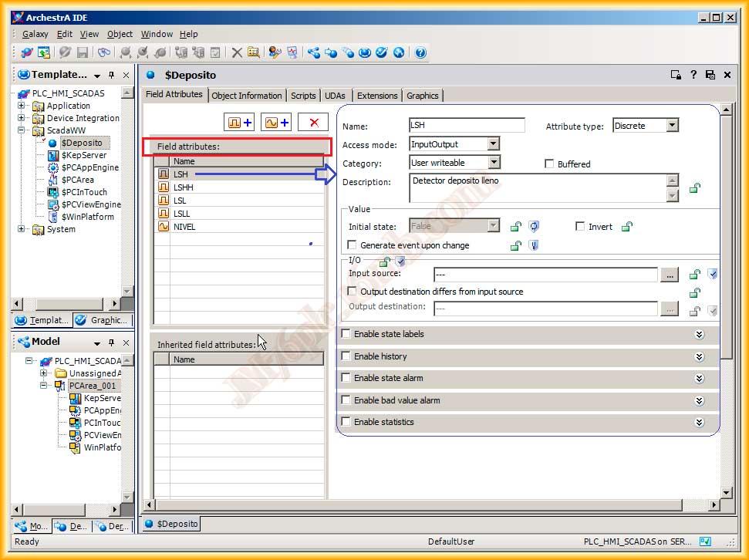Screen dimensions: 749x560
Task: Click the lock icon beside Invert checkbox
Action: [x=627, y=226]
